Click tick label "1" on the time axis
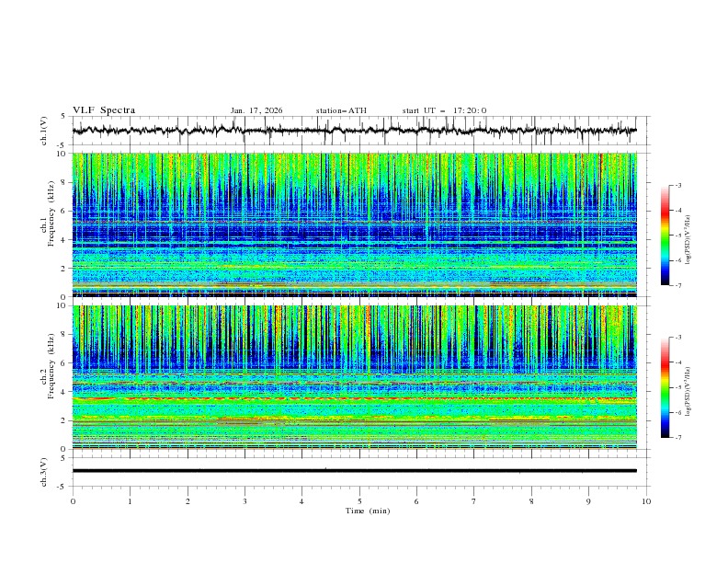728x563 pixels. click(x=130, y=501)
